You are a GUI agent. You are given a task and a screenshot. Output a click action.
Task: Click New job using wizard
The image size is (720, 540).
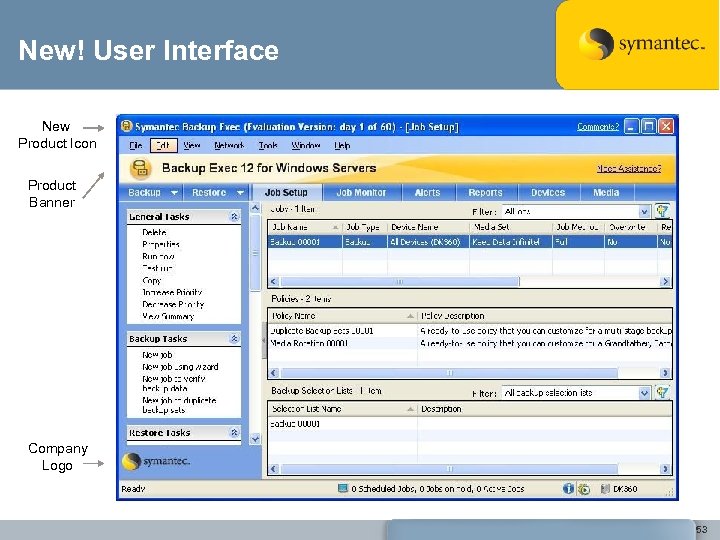point(180,366)
